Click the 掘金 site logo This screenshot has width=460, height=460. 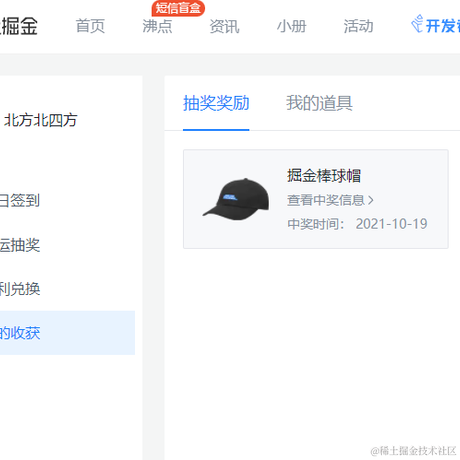(x=18, y=26)
